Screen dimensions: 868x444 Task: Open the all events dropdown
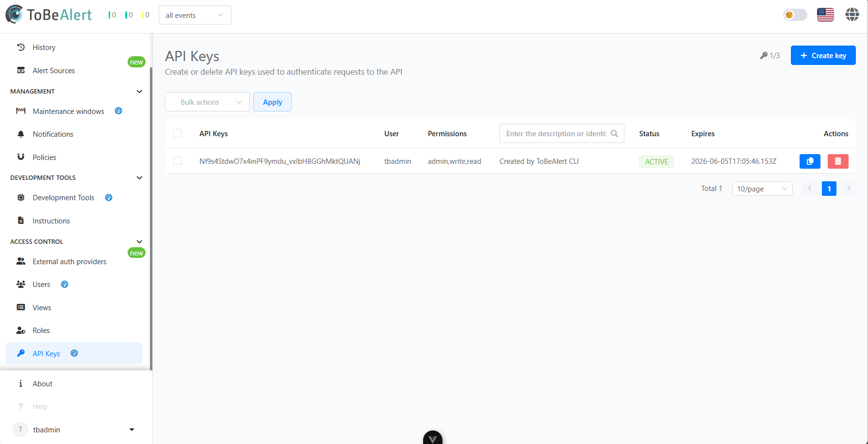pyautogui.click(x=195, y=15)
